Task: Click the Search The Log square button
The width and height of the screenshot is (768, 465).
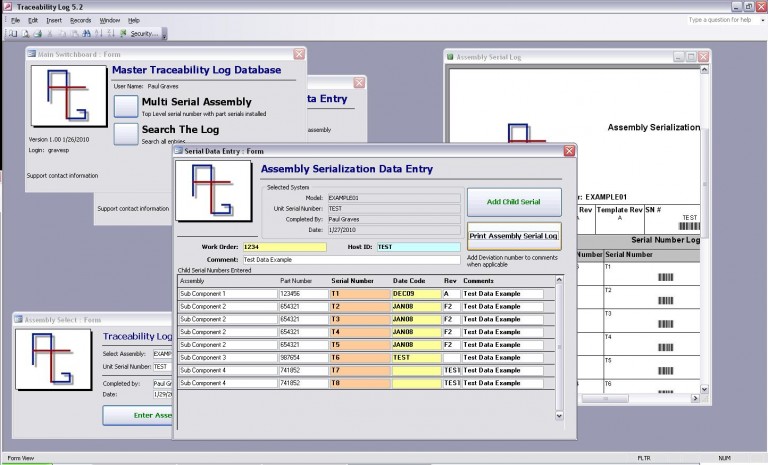Action: pyautogui.click(x=125, y=134)
